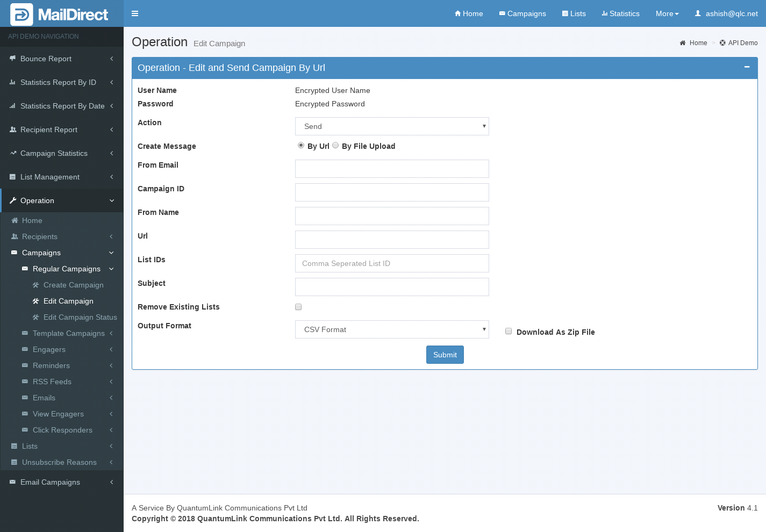Open Edit Campaign Status in sidebar

(x=80, y=317)
